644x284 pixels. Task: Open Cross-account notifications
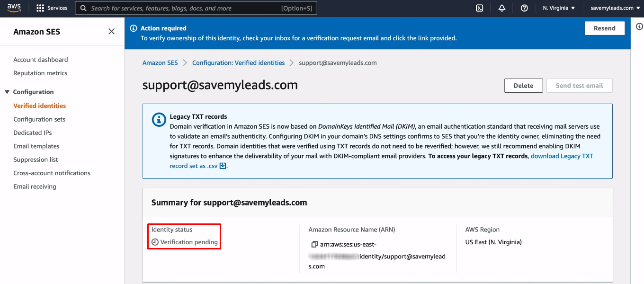click(52, 173)
